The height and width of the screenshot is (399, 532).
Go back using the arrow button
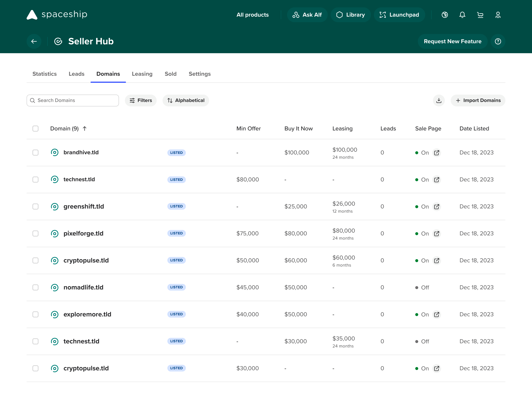34,41
